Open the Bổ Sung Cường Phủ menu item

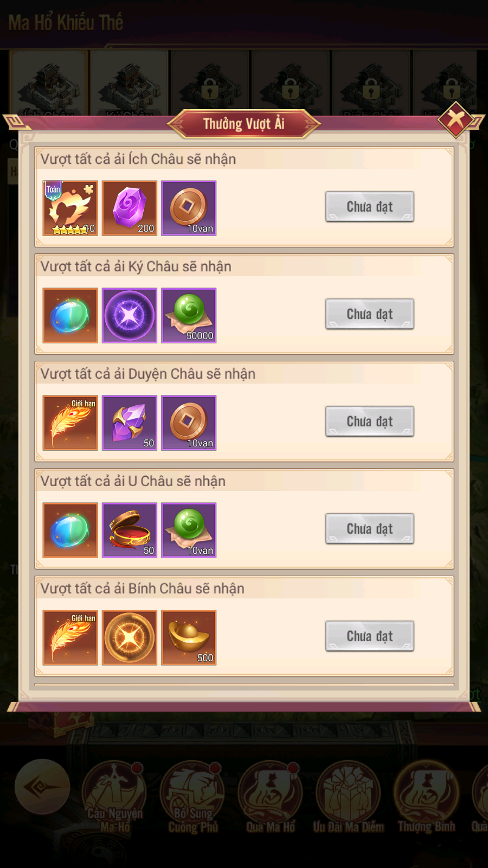pyautogui.click(x=192, y=796)
